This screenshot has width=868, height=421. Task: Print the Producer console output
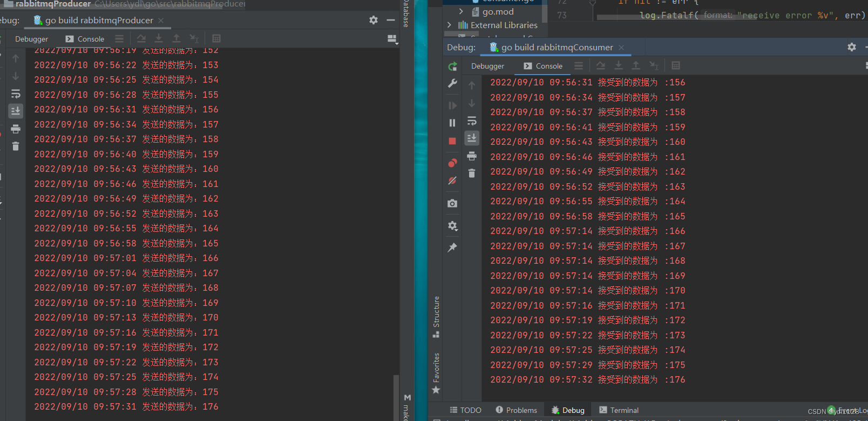(x=16, y=129)
